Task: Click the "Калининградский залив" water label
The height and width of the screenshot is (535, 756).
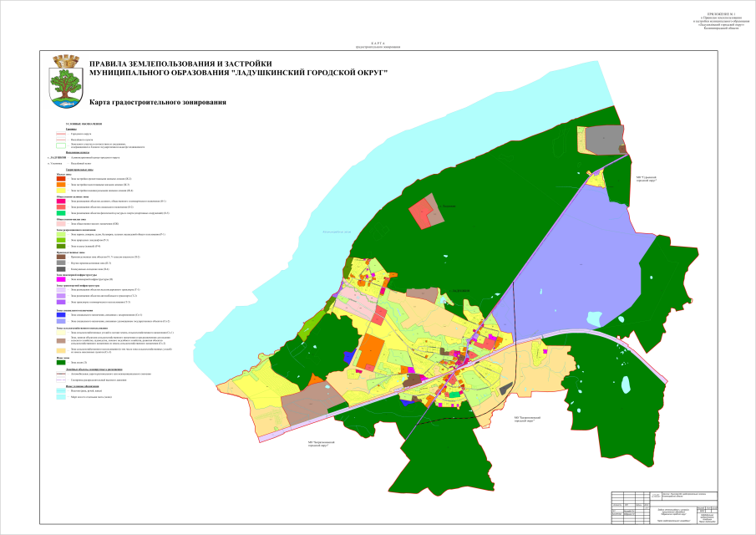Action: coord(337,232)
